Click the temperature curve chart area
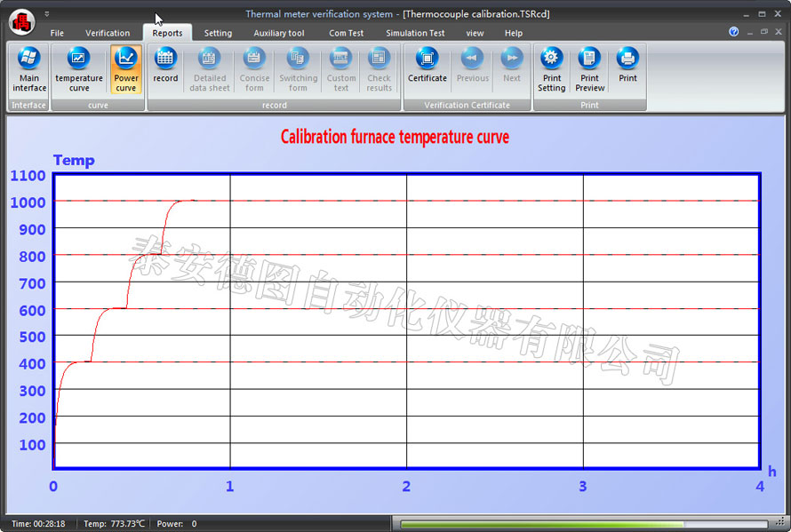 [x=406, y=321]
